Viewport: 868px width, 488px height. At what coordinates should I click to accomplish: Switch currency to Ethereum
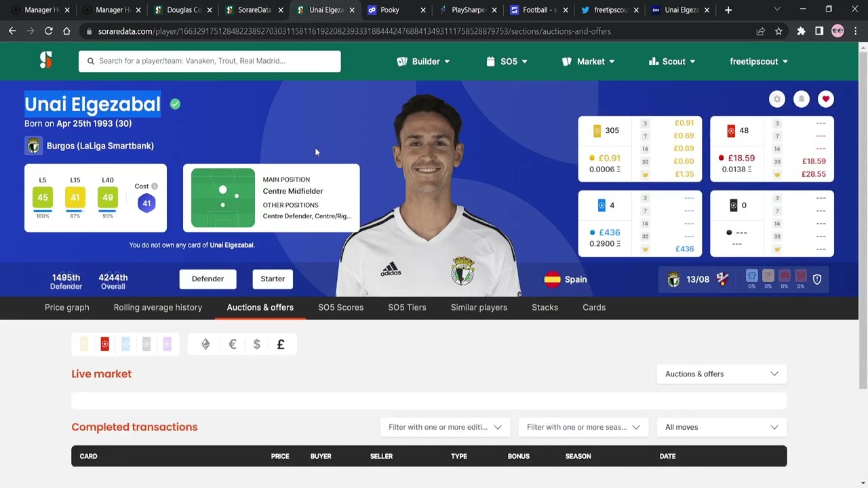click(205, 344)
